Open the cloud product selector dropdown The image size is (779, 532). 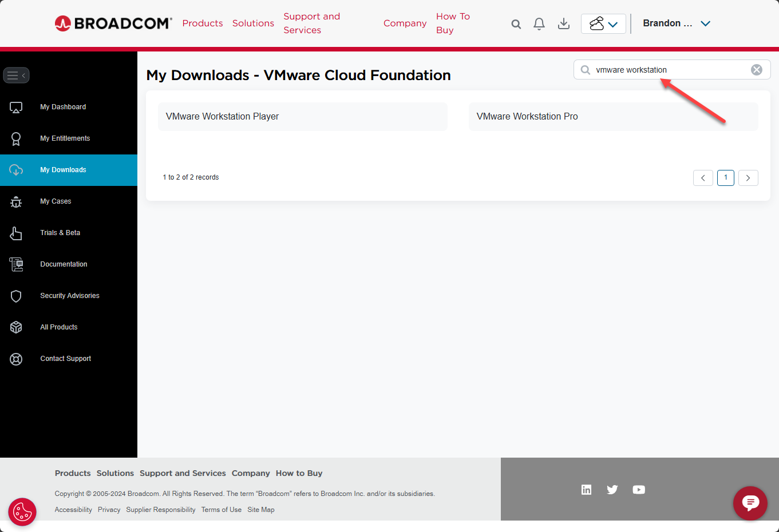point(603,23)
